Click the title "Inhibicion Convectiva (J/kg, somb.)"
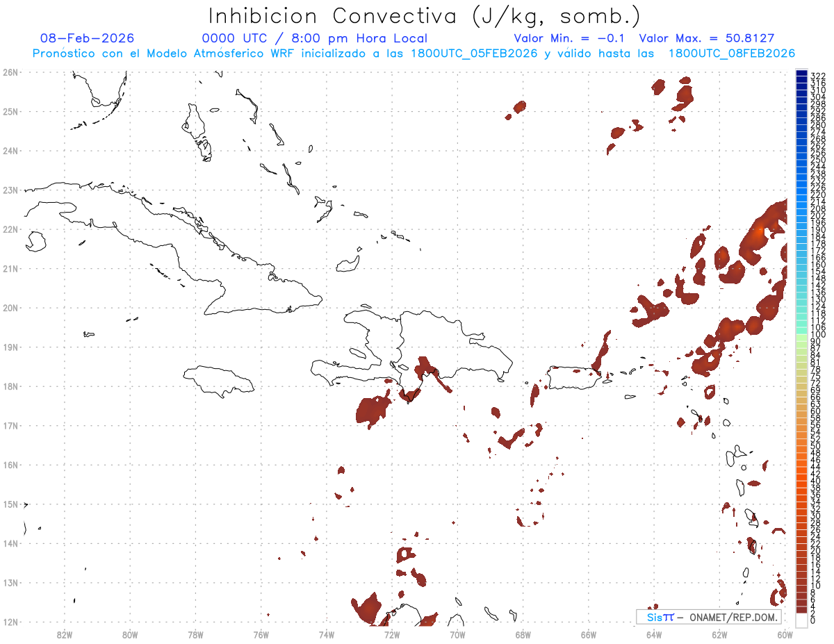 point(425,17)
